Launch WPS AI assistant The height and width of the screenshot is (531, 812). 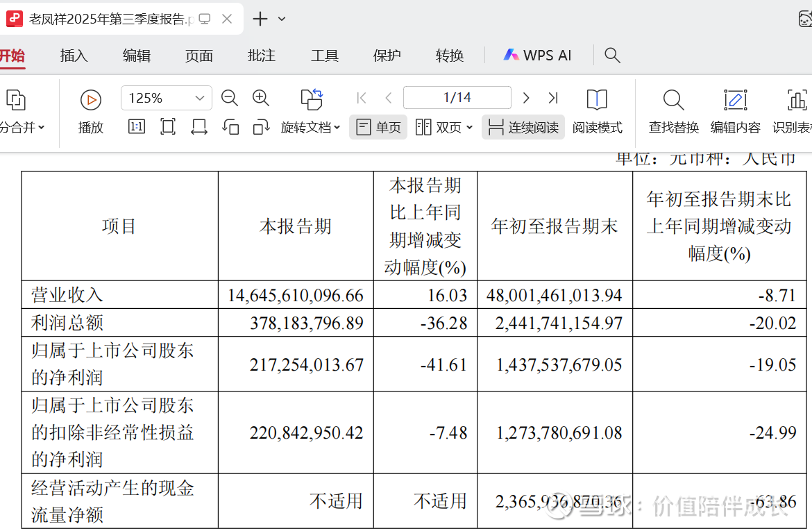(538, 56)
